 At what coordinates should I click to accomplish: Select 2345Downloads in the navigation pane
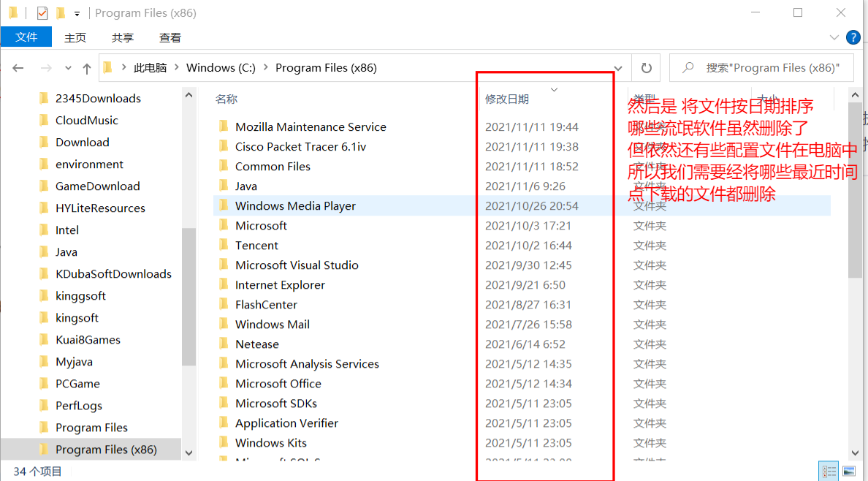(98, 99)
